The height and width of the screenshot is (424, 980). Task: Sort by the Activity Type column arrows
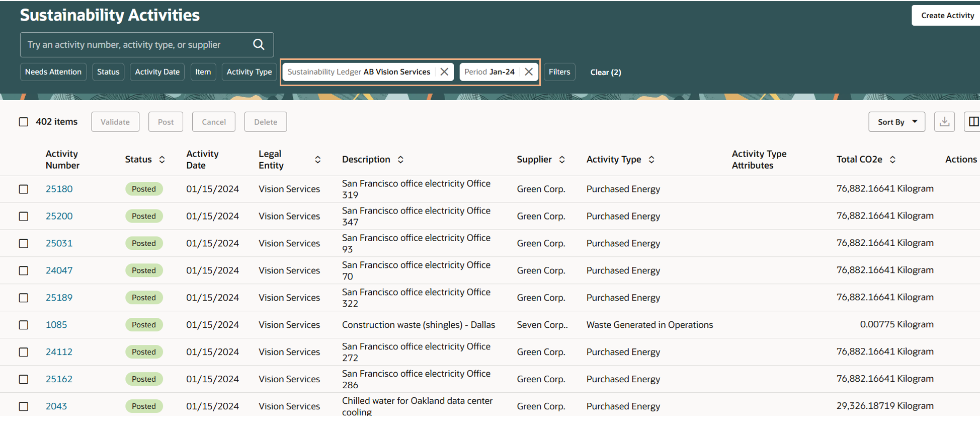coord(651,160)
